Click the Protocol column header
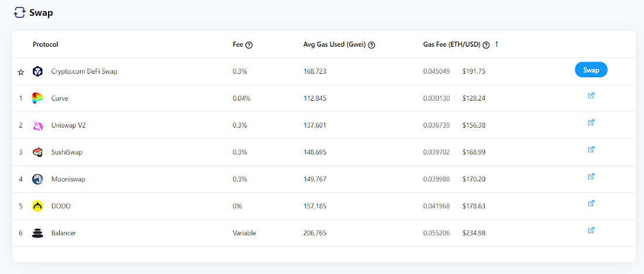This screenshot has width=644, height=274. coord(46,44)
